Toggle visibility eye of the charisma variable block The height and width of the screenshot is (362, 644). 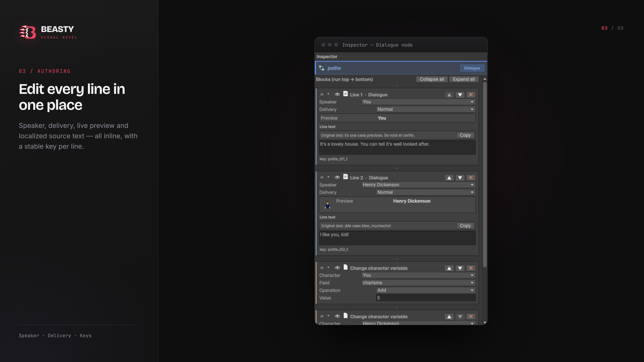pos(337,268)
